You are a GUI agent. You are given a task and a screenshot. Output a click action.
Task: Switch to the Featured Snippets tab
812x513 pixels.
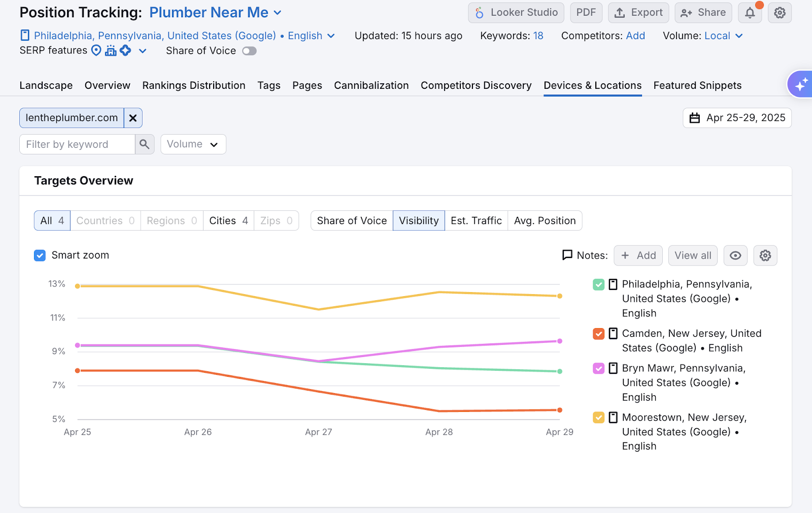(697, 85)
